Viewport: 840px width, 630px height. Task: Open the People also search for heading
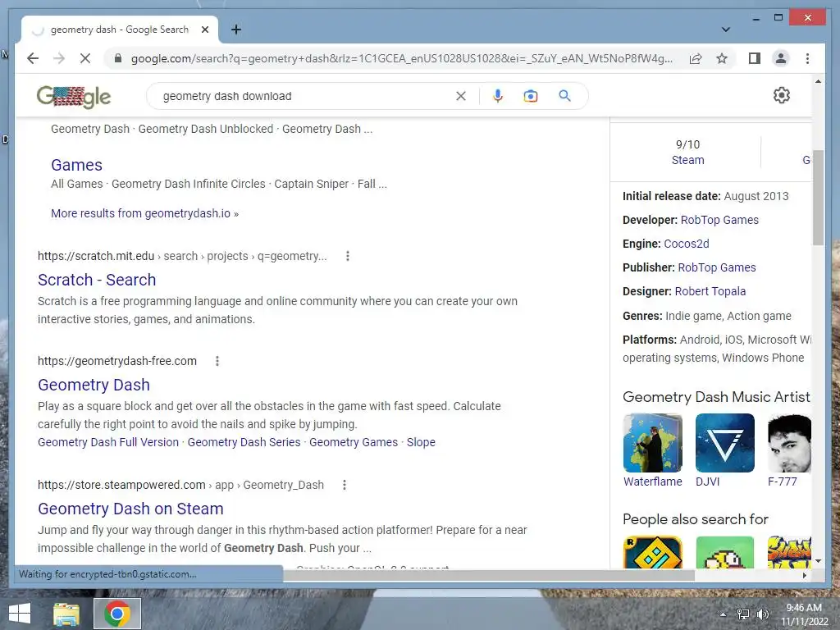click(x=696, y=519)
